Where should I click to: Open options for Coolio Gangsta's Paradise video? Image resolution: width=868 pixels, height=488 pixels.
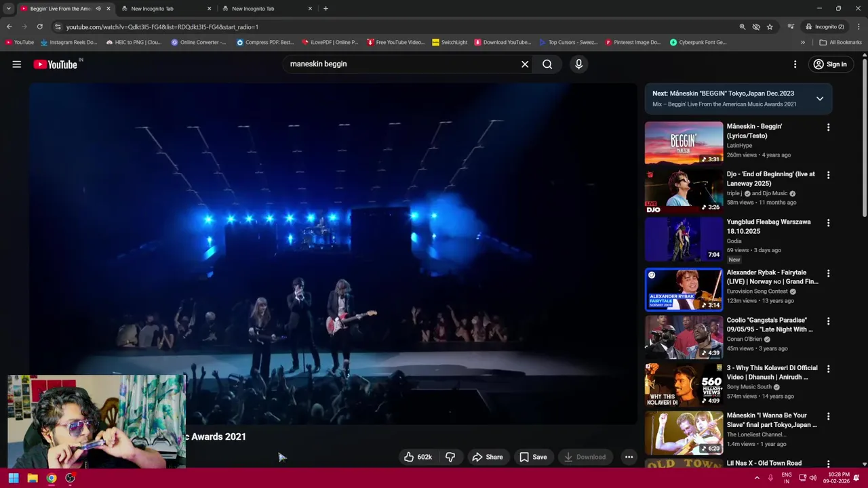pyautogui.click(x=828, y=321)
